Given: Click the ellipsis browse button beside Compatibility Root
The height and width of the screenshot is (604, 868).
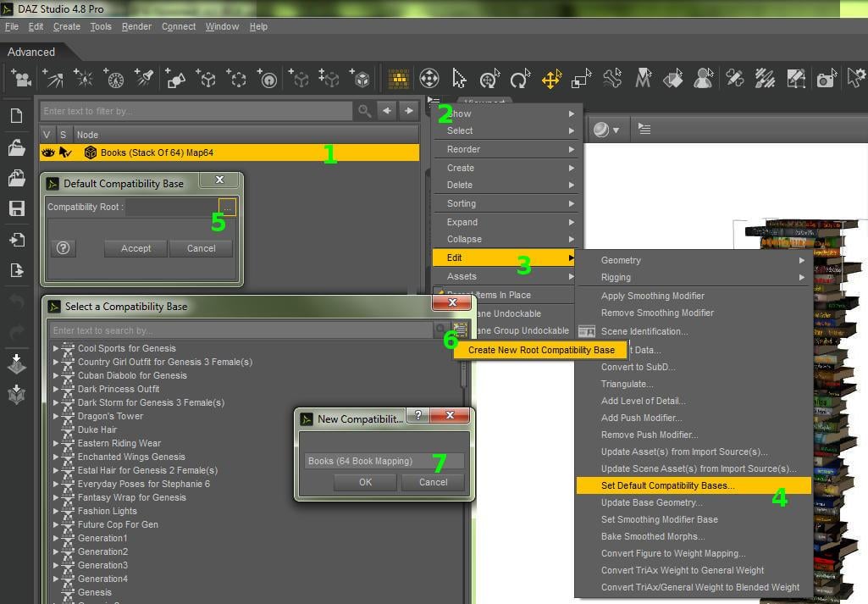Looking at the screenshot, I should coord(227,207).
